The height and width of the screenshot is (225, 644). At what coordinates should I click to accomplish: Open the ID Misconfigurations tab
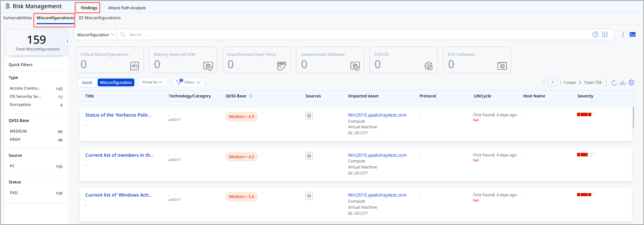(x=100, y=18)
